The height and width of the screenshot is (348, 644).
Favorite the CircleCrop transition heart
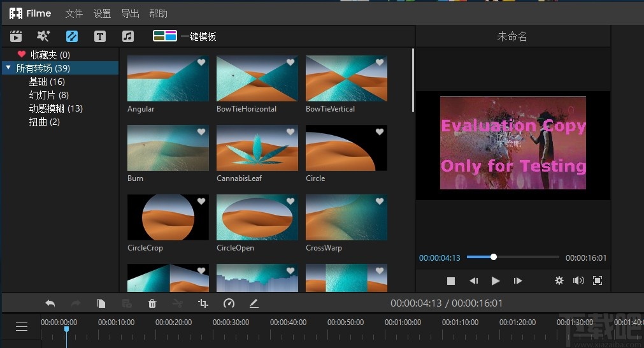click(201, 201)
